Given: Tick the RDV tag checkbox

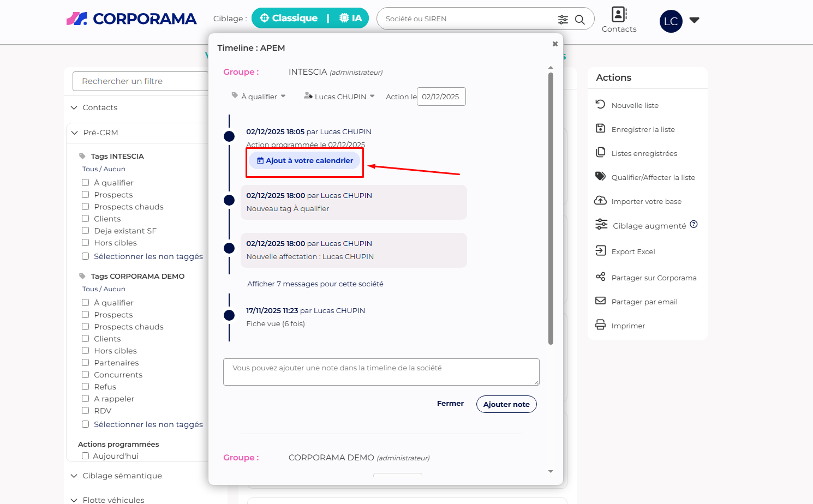Looking at the screenshot, I should coord(86,411).
